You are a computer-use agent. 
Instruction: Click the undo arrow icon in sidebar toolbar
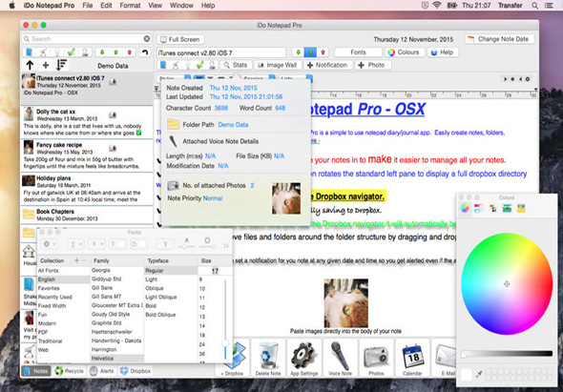coord(145,52)
